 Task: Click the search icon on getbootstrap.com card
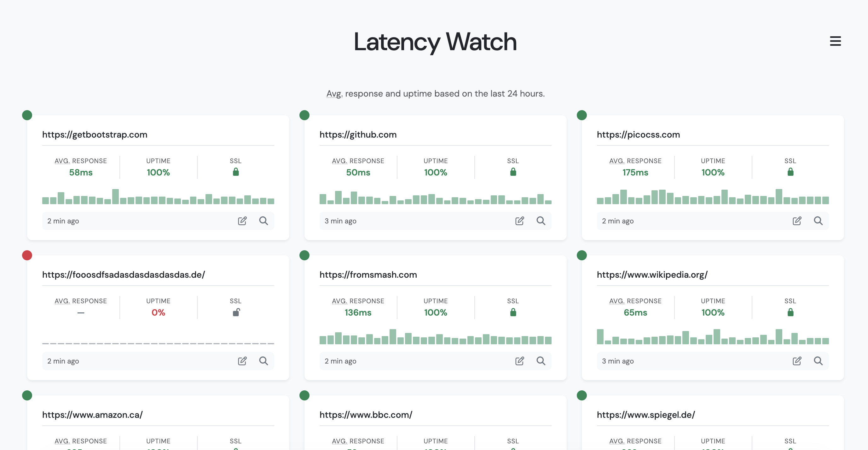[x=264, y=221]
